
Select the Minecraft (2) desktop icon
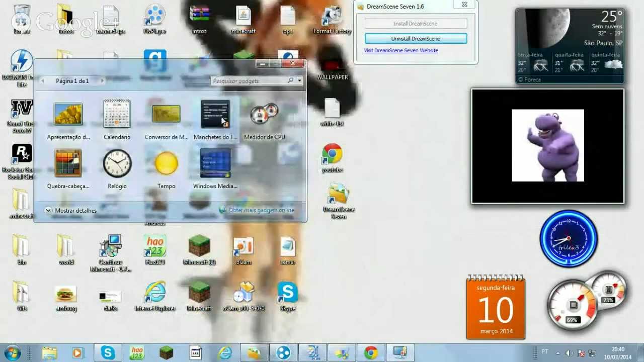(x=199, y=250)
